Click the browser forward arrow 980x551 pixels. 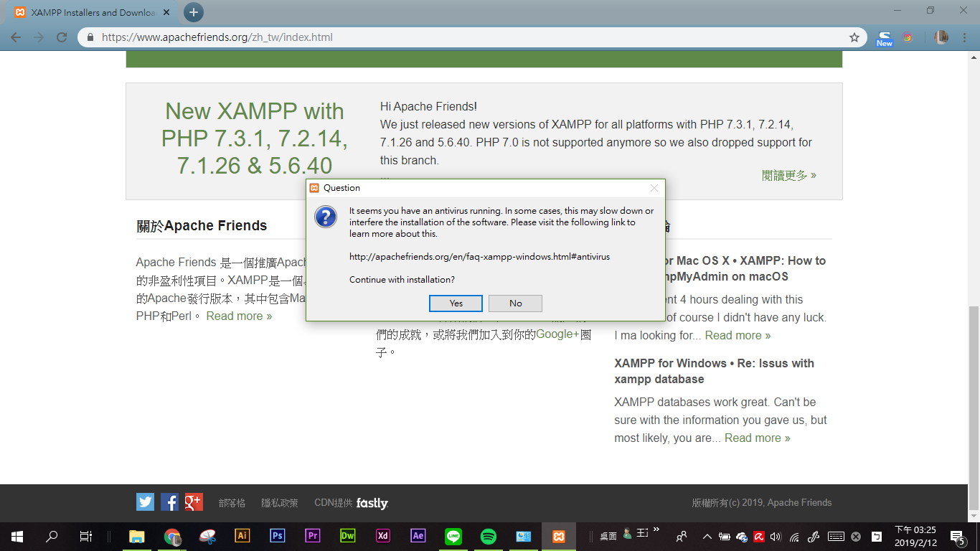coord(39,37)
